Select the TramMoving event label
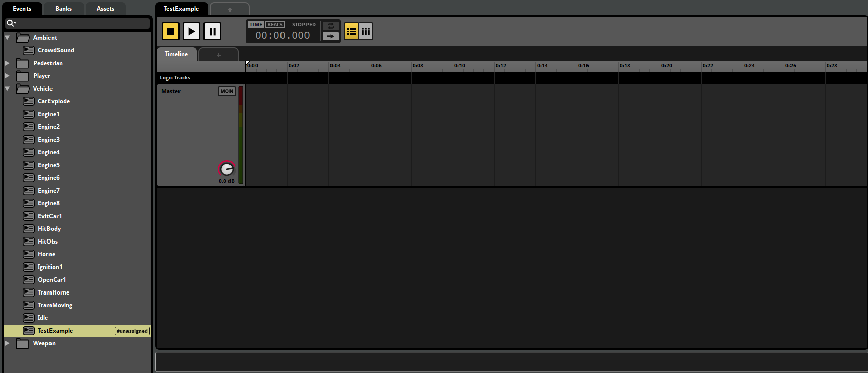The image size is (868, 373). (55, 305)
